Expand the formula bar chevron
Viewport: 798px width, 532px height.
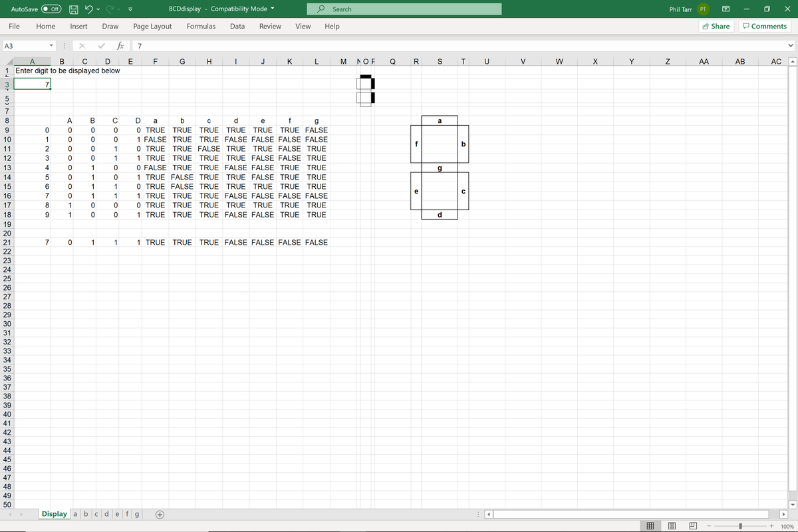click(791, 46)
